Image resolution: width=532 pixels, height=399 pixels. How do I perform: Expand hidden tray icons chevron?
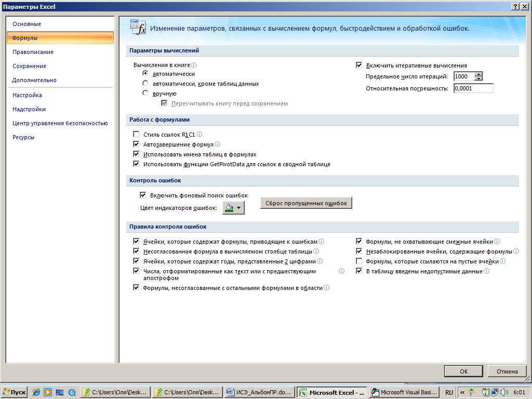point(462,393)
